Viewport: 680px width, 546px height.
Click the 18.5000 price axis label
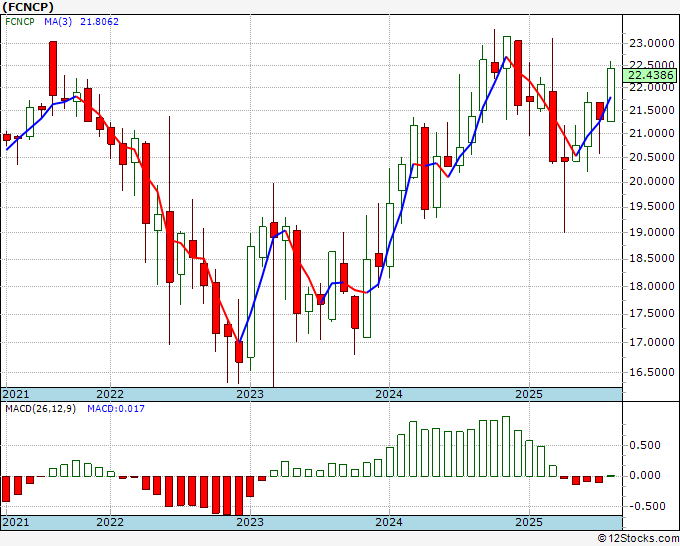652,259
